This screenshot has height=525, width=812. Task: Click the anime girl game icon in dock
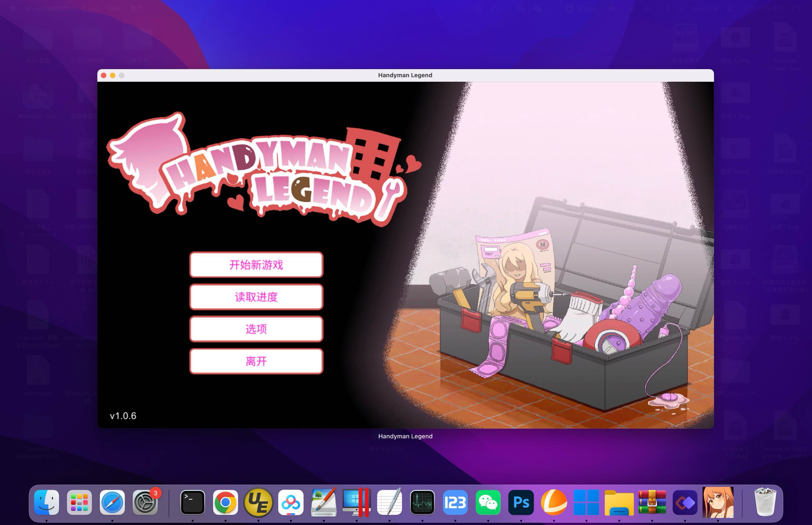coord(718,502)
